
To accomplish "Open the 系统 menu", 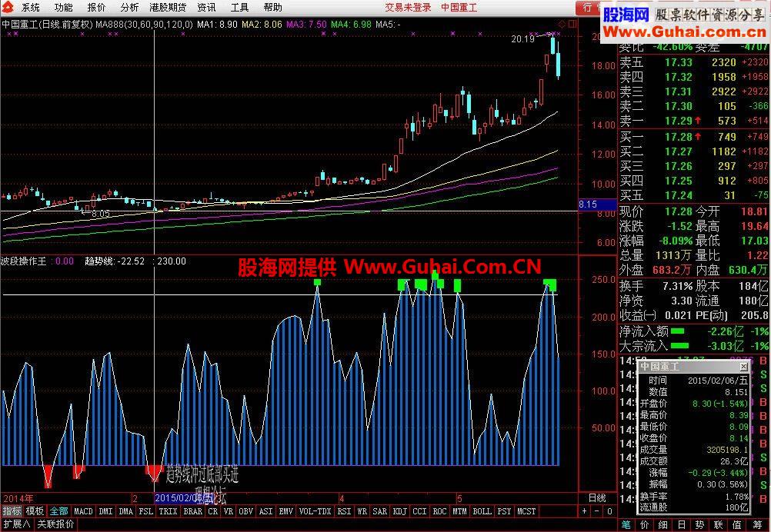I will pos(31,8).
